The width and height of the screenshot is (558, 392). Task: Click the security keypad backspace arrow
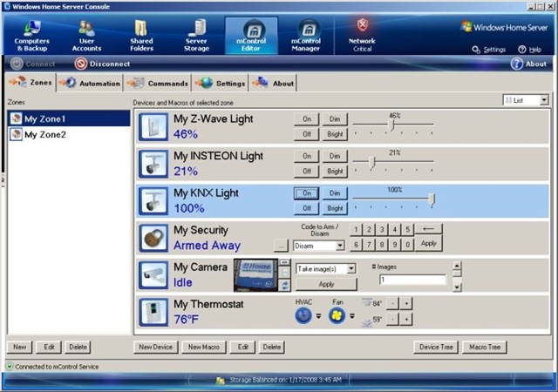(x=428, y=229)
